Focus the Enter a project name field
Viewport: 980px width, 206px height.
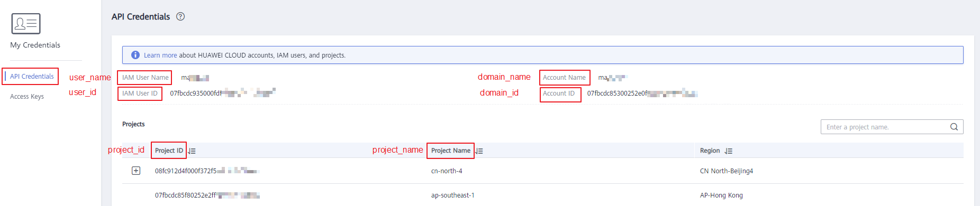coord(892,127)
